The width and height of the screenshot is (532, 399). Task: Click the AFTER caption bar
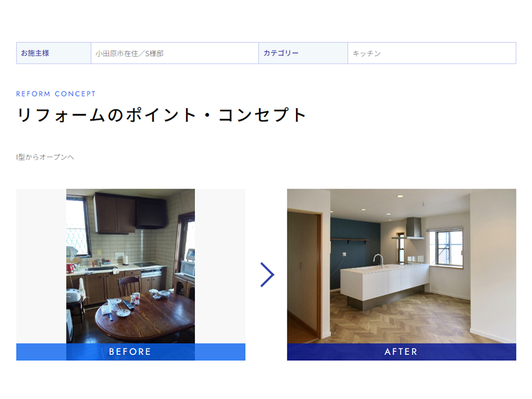pyautogui.click(x=401, y=352)
